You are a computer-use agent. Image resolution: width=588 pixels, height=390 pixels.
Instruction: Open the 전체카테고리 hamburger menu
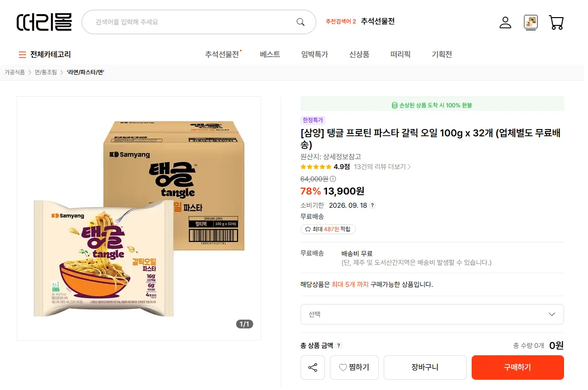coord(44,54)
